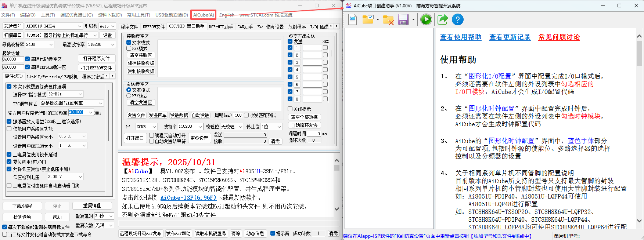Open the AiCube-ISP(6.96F) download link
Screen dimensions: 644x240
(188, 197)
